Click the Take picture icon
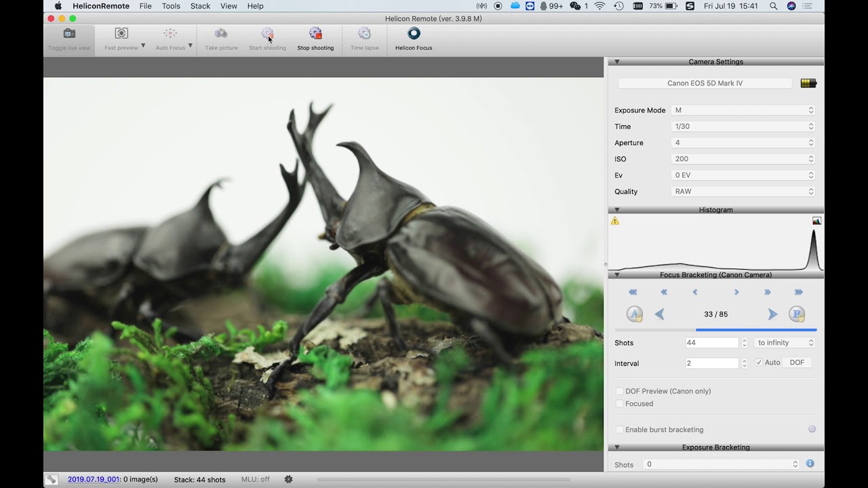This screenshot has height=488, width=868. pyautogui.click(x=221, y=33)
